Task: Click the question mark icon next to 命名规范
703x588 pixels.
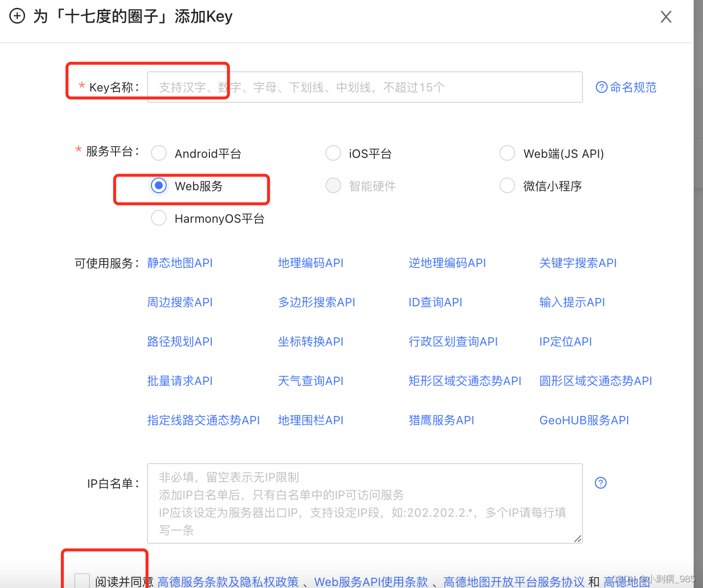Action: [601, 87]
